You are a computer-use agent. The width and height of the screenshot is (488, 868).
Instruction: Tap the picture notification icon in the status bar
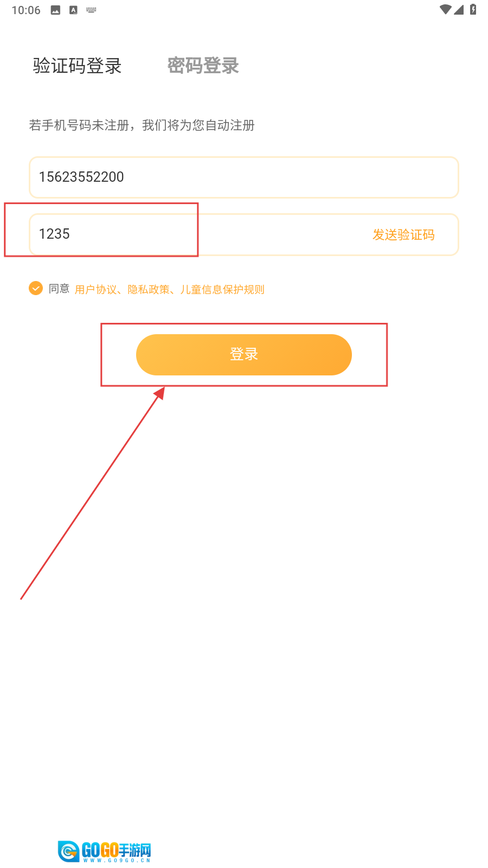pos(55,10)
